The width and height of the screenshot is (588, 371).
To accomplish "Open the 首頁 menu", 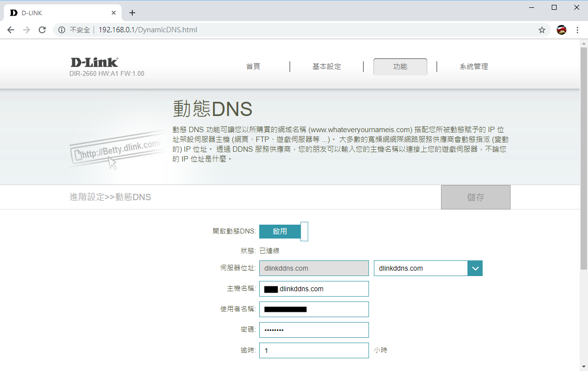I will click(253, 67).
